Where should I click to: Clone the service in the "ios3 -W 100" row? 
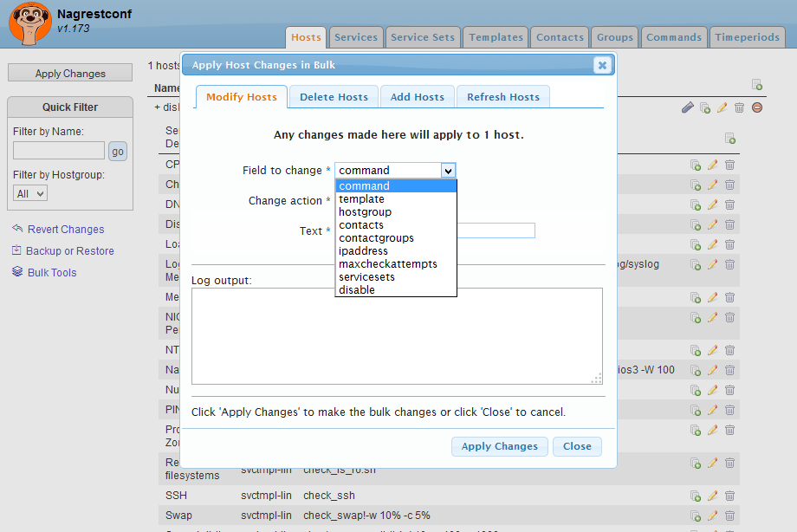pyautogui.click(x=696, y=370)
